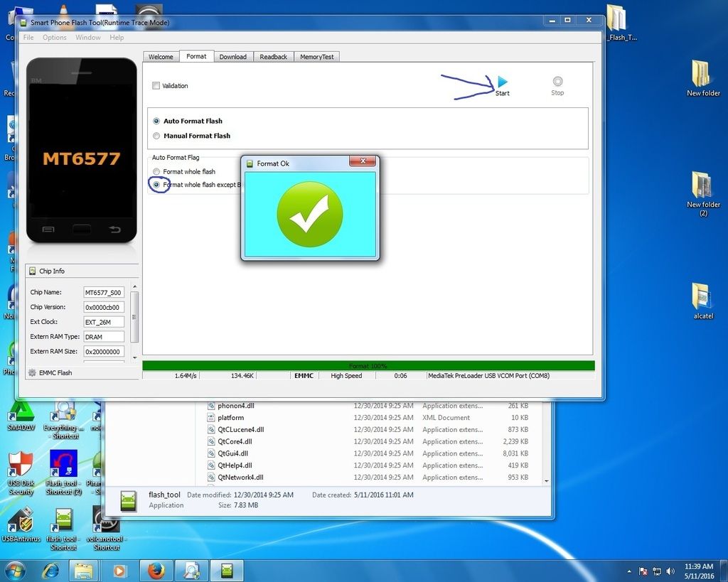The width and height of the screenshot is (728, 582).
Task: Select the Manual Format Flash option
Action: coord(156,136)
